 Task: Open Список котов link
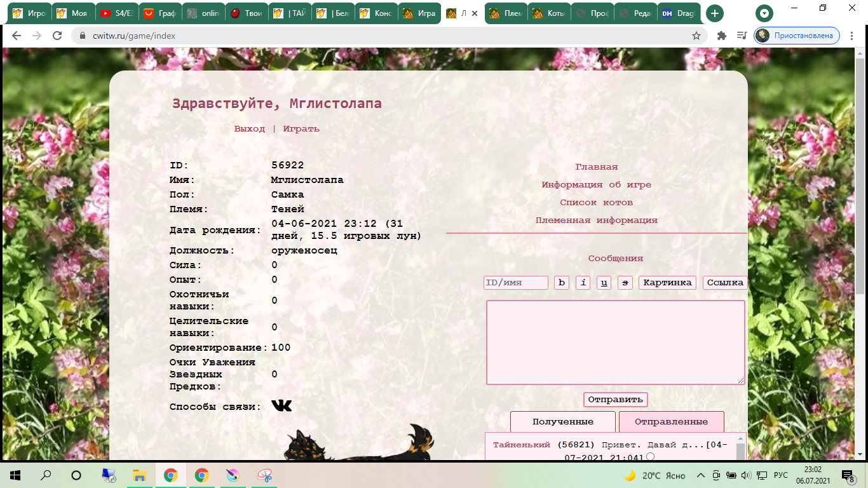[597, 203]
